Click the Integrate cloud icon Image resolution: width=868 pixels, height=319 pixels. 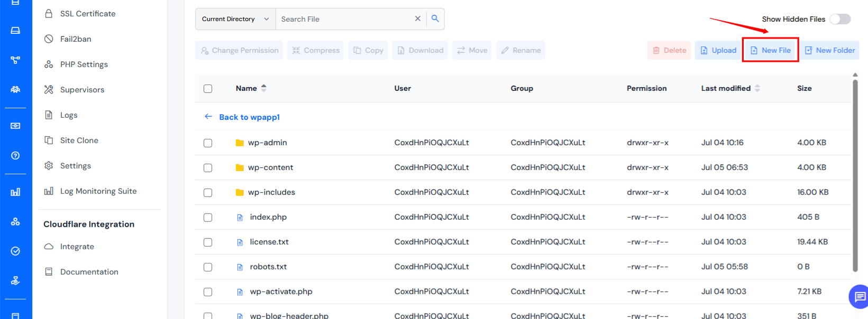[x=49, y=247]
